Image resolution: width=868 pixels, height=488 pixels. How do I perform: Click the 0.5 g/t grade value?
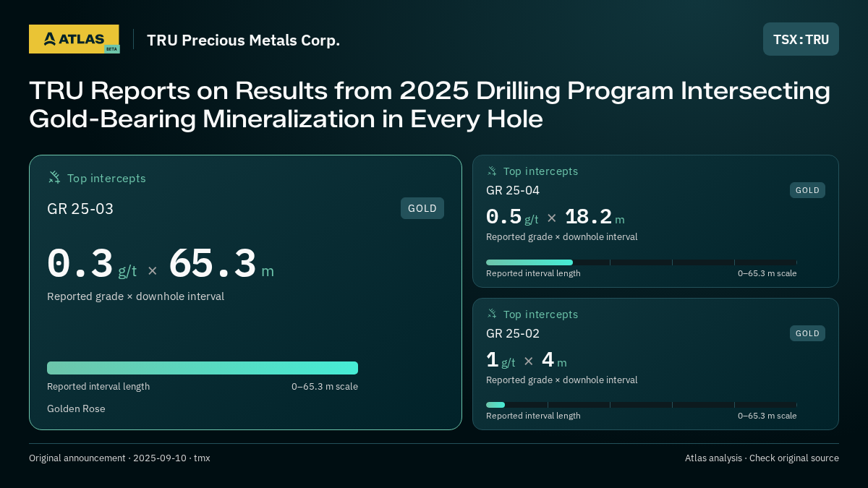pos(512,217)
